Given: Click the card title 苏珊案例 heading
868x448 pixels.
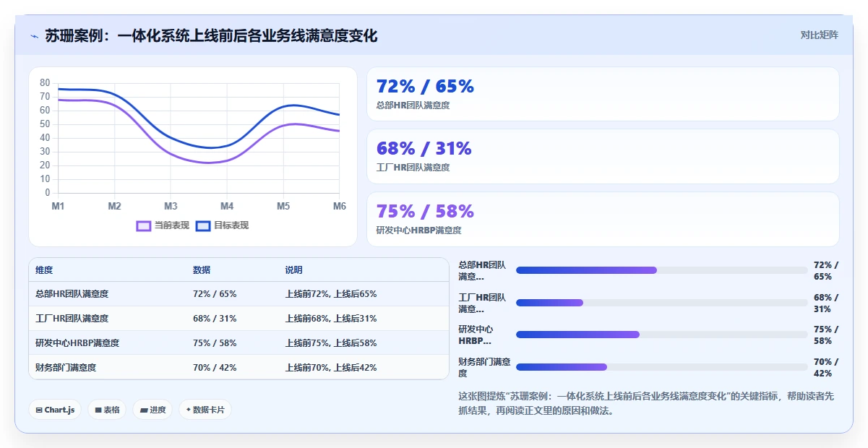Looking at the screenshot, I should tap(211, 36).
